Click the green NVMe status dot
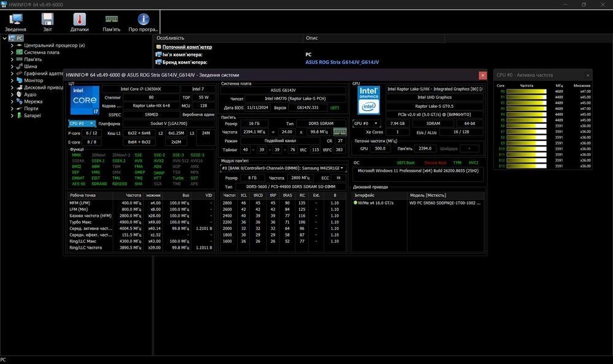Screen dimensions: 613x364 (356, 203)
